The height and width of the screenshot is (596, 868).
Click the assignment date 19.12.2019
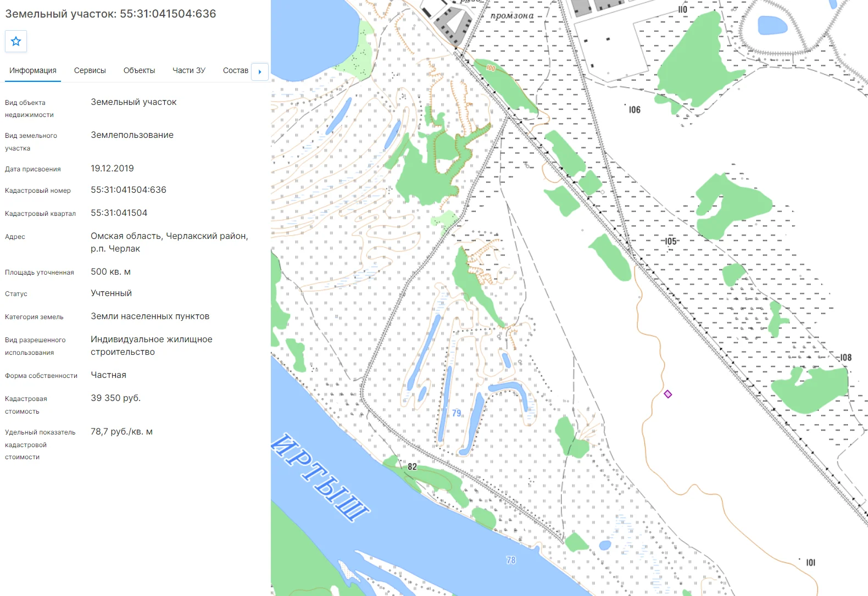[113, 168]
